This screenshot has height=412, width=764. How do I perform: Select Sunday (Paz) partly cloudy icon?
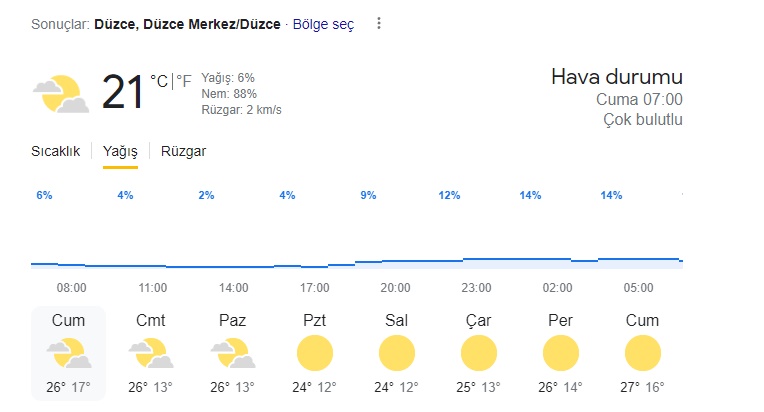click(x=232, y=353)
